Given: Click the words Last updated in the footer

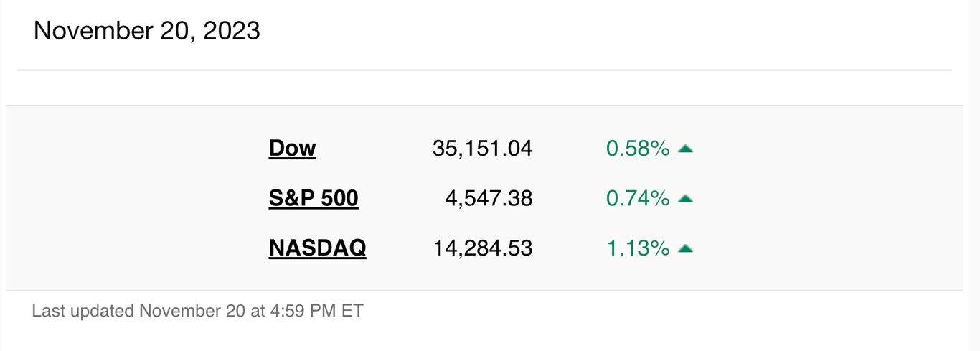Looking at the screenshot, I should (x=83, y=312).
